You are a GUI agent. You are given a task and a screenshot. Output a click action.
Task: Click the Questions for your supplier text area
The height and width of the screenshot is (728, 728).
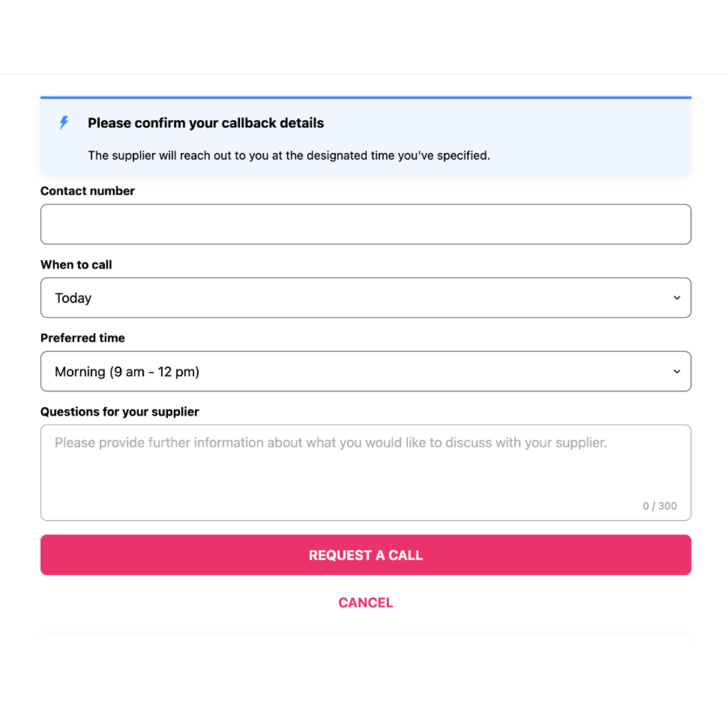(x=365, y=472)
